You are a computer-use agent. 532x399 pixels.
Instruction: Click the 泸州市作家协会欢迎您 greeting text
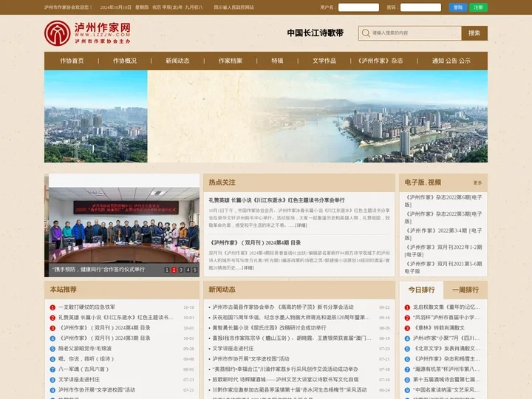[x=68, y=7]
